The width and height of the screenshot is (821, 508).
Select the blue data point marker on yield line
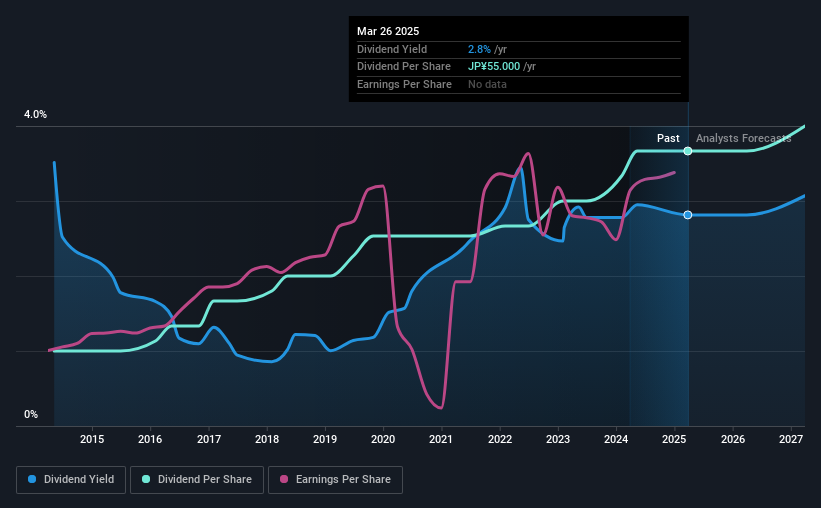tap(688, 215)
